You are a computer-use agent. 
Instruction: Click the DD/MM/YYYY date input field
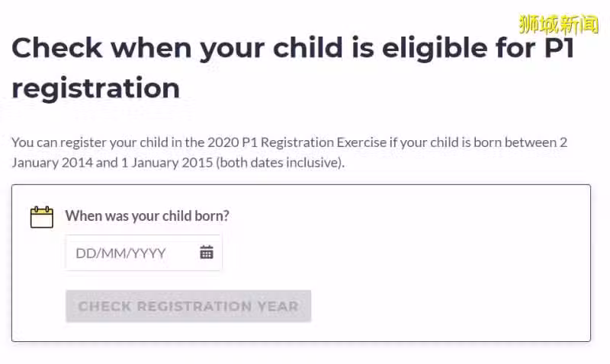[143, 253]
